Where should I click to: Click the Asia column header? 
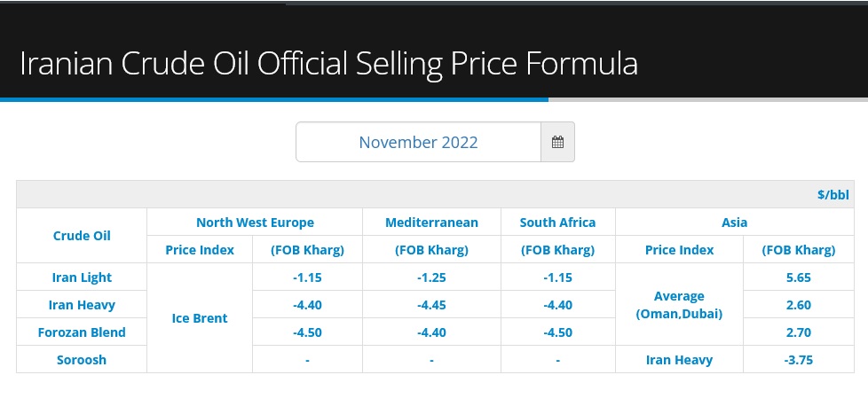click(x=735, y=223)
